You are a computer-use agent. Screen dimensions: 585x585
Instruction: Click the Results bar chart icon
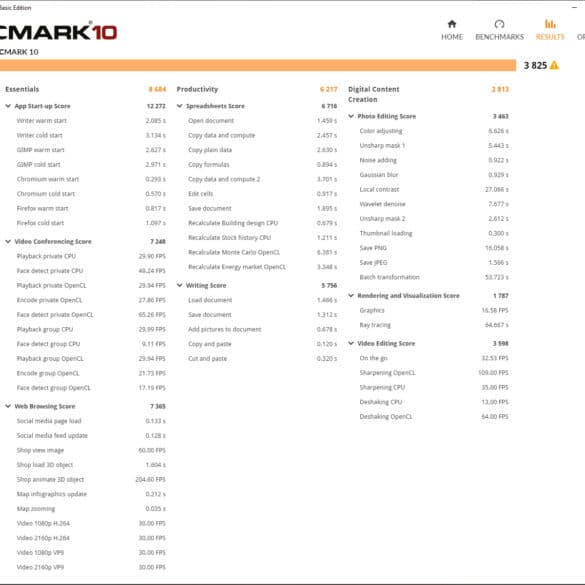[x=550, y=24]
